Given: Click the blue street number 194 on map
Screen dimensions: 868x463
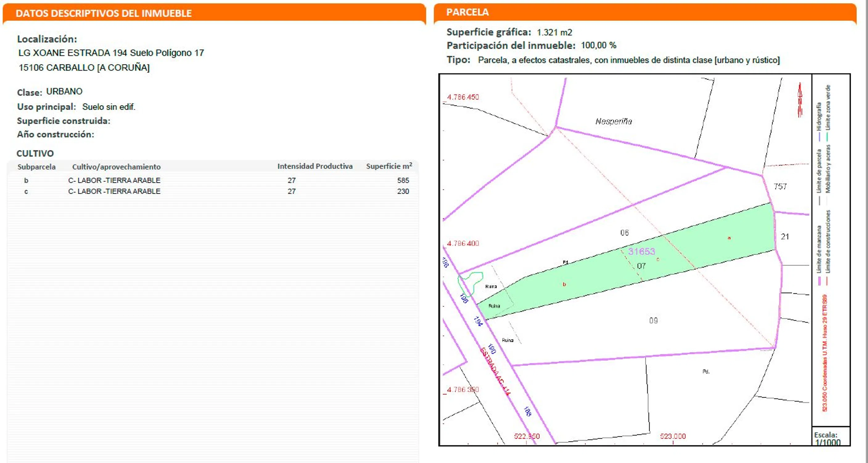Looking at the screenshot, I should [478, 321].
